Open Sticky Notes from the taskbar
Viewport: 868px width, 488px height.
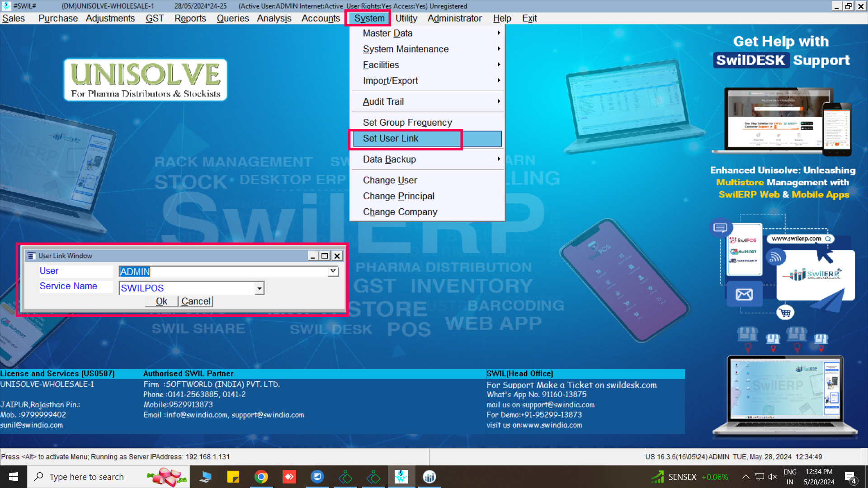[233, 477]
